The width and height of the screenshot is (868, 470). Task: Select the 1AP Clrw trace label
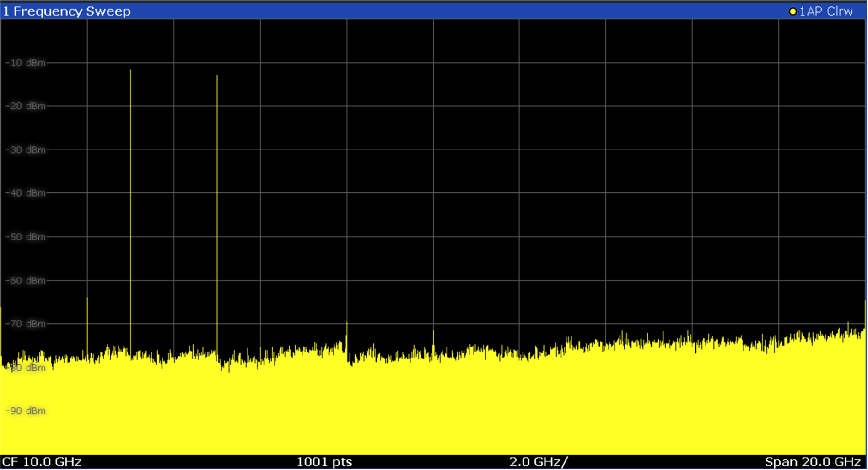pos(826,11)
